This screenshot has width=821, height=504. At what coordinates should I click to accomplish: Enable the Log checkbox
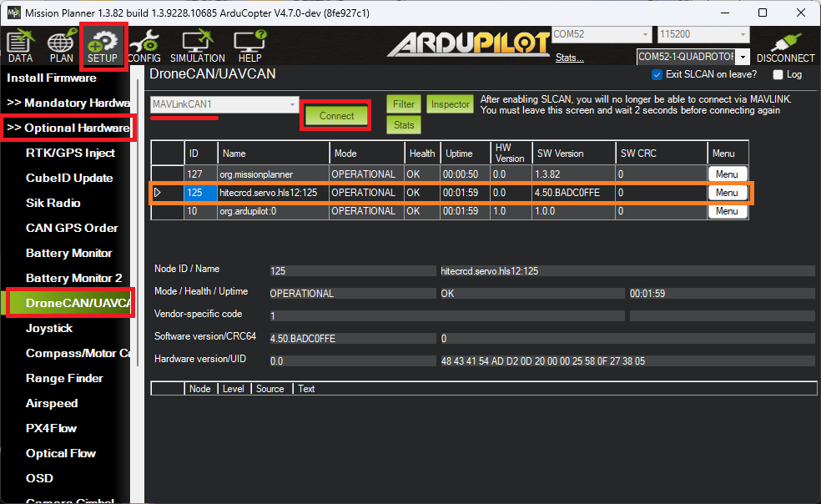(778, 74)
